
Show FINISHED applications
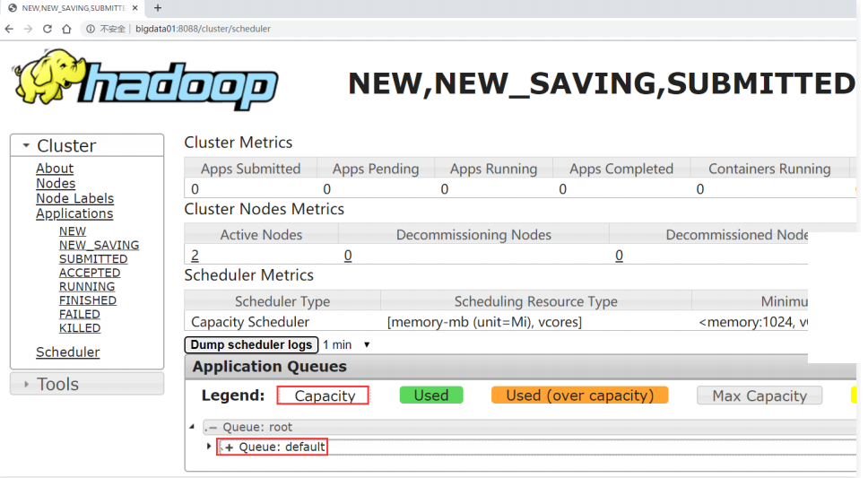[88, 300]
